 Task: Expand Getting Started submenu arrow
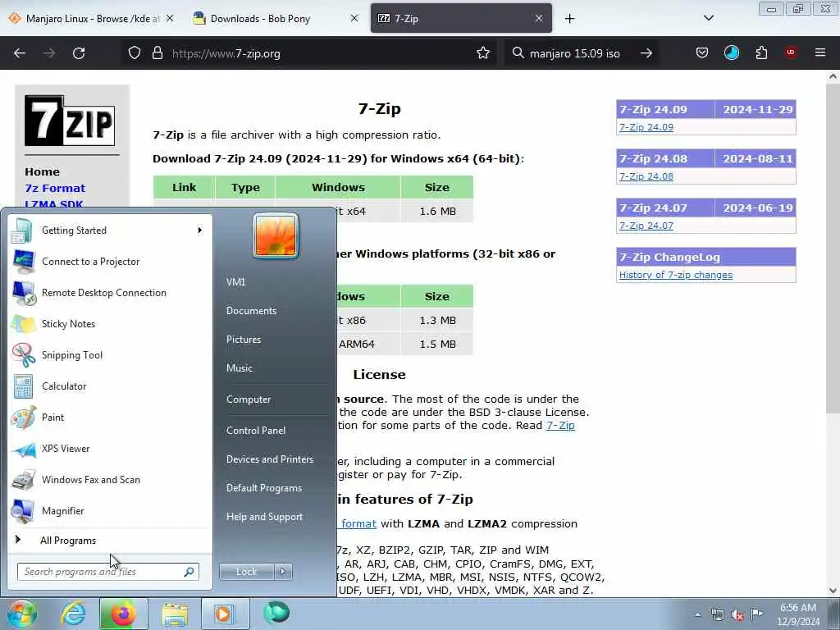tap(200, 231)
